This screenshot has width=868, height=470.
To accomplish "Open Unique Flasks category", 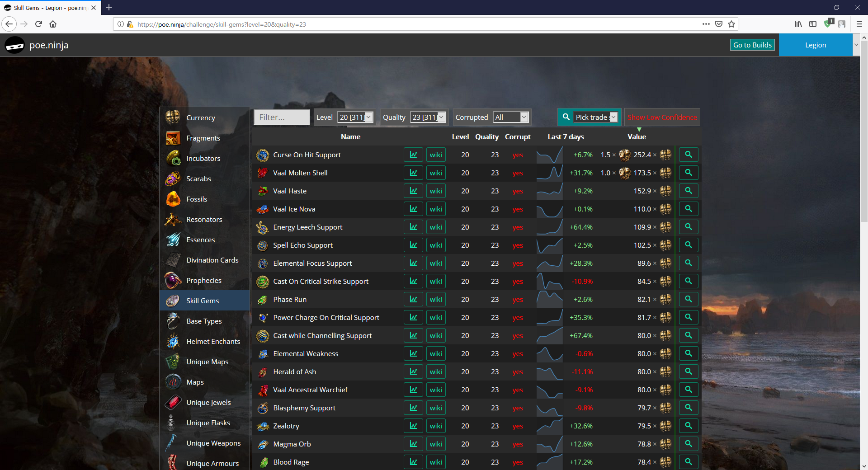I will [204, 423].
